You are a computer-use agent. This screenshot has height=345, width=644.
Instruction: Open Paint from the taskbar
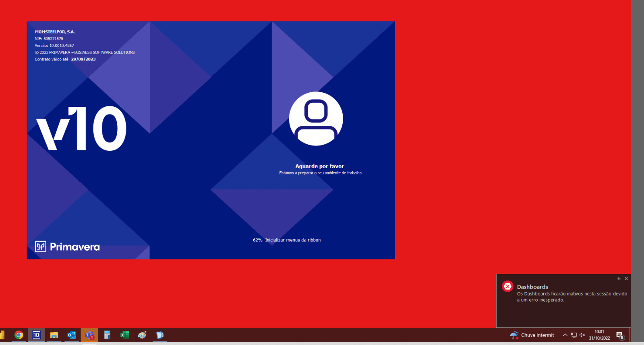click(x=142, y=335)
